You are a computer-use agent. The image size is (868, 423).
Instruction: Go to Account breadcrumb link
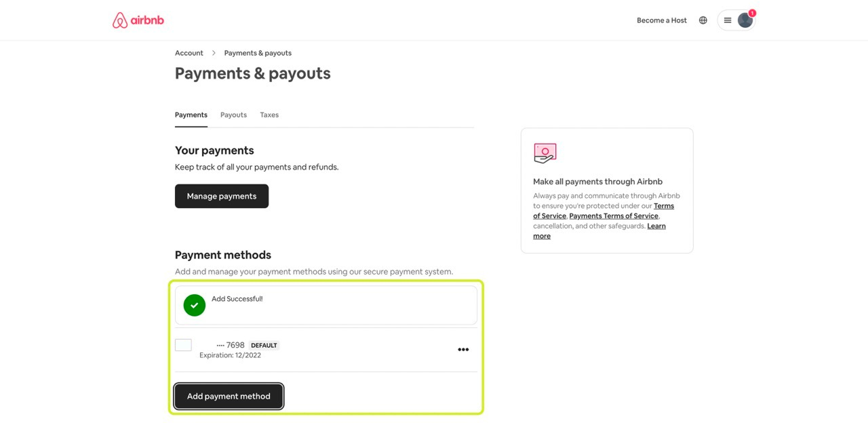[x=189, y=53]
